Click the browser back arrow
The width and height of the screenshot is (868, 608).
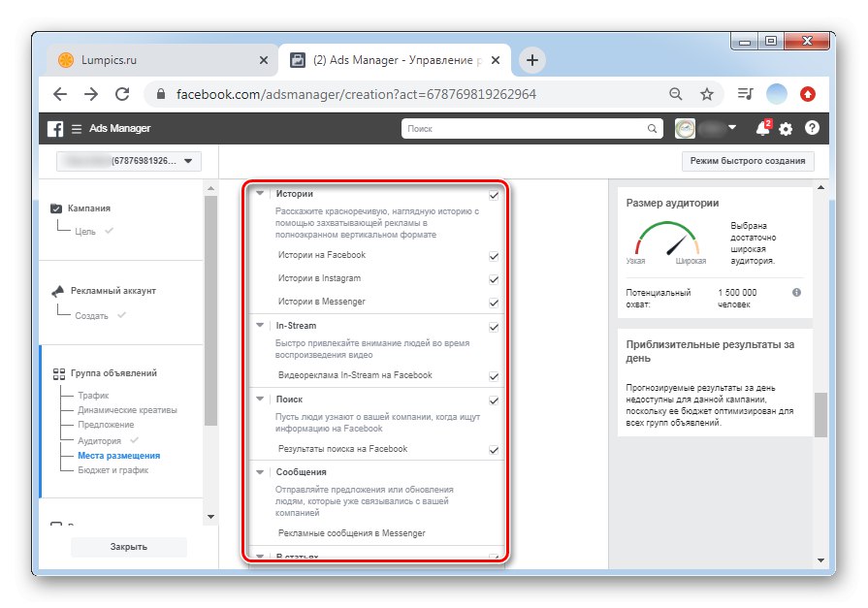(60, 94)
